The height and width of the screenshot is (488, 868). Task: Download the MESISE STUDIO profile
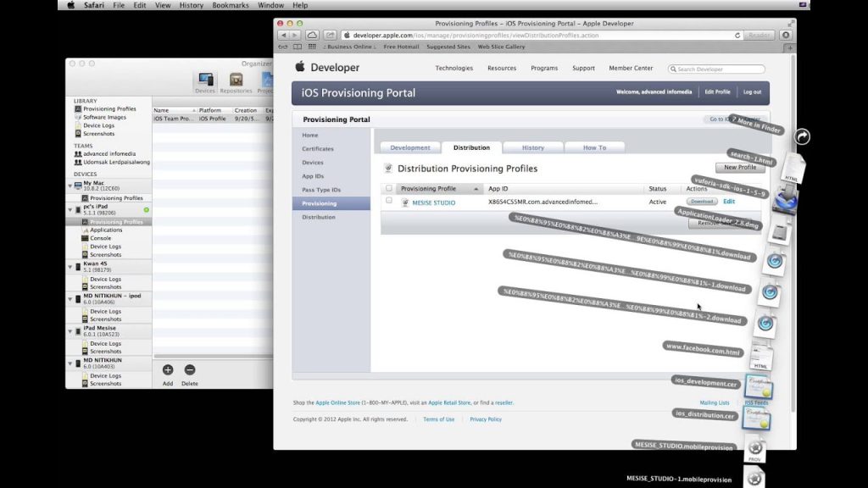(x=701, y=202)
